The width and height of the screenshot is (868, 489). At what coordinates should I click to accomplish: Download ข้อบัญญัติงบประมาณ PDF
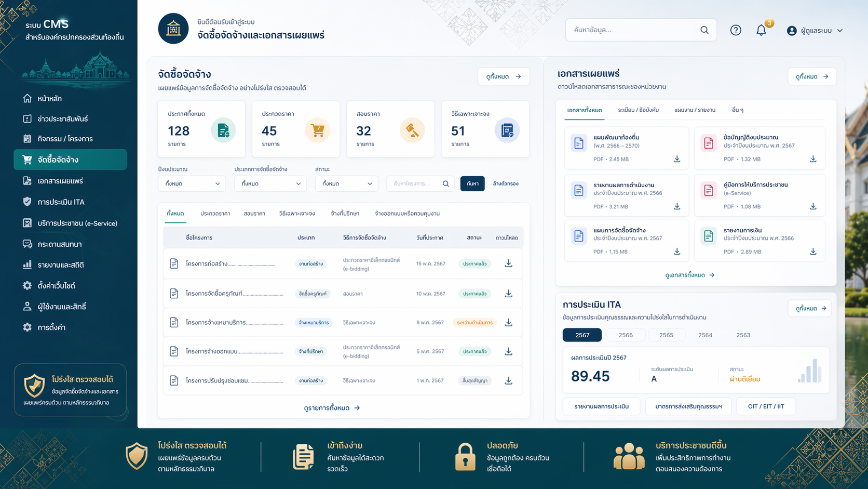tap(813, 159)
